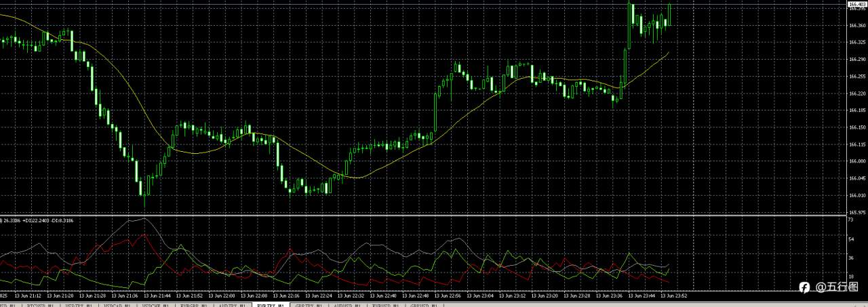Screen dimensions: 868x307
Task: Switch to the EURJPY,M1 chart tab
Action: pos(270,306)
